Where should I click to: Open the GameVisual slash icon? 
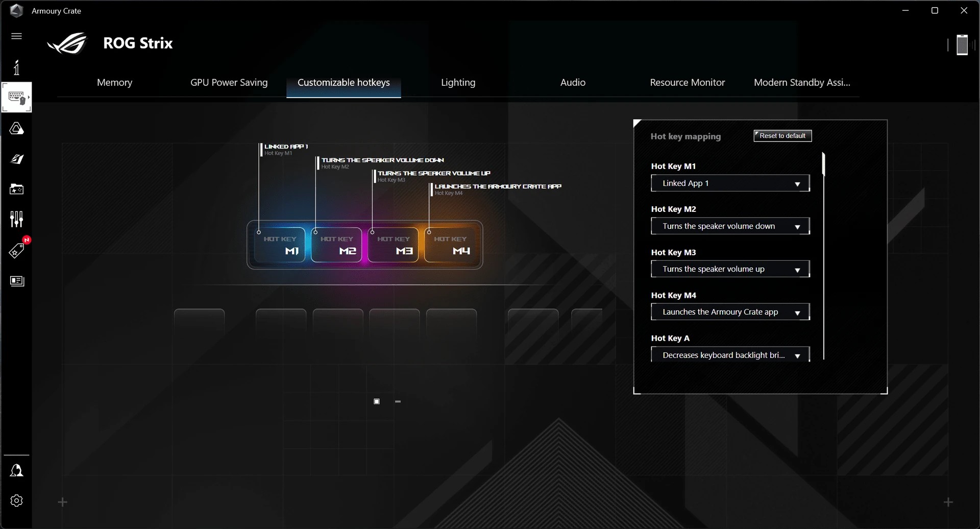[x=16, y=159]
